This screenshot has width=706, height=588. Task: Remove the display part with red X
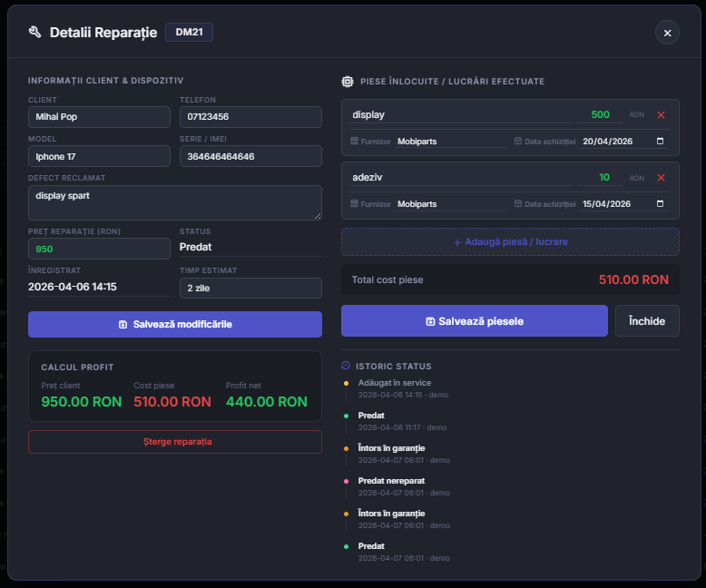coord(661,115)
